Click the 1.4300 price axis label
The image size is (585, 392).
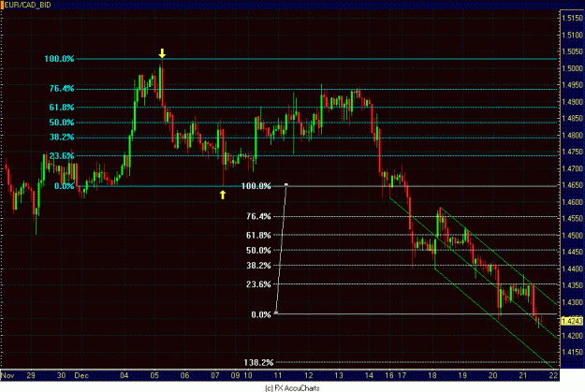click(x=572, y=302)
